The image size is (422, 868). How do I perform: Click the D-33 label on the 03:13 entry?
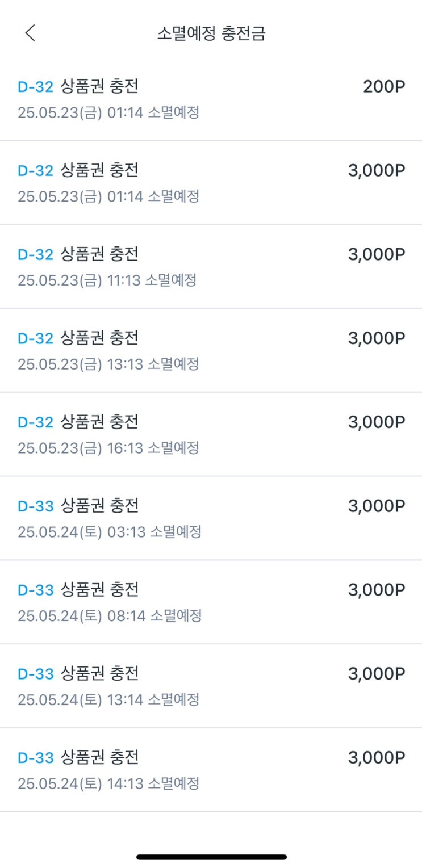[x=35, y=506]
